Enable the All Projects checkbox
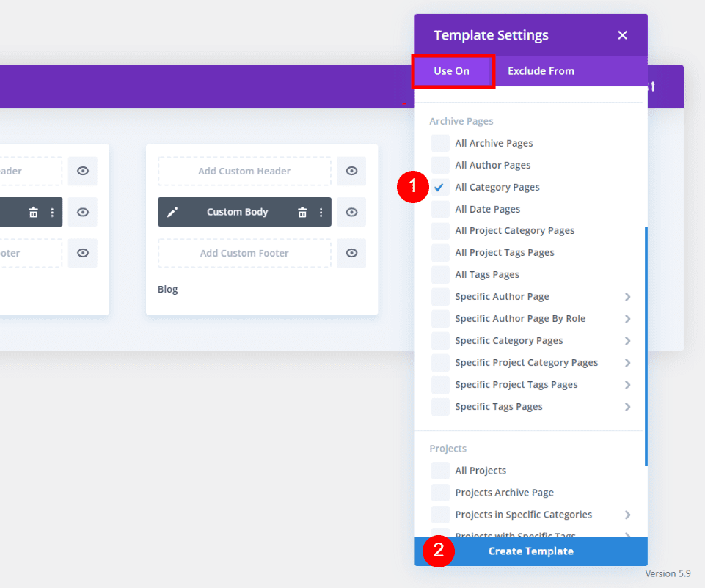Image resolution: width=705 pixels, height=588 pixels. [x=440, y=470]
